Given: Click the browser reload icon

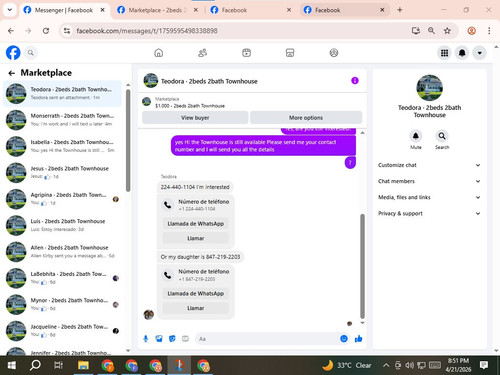Looking at the screenshot, I should 46,31.
